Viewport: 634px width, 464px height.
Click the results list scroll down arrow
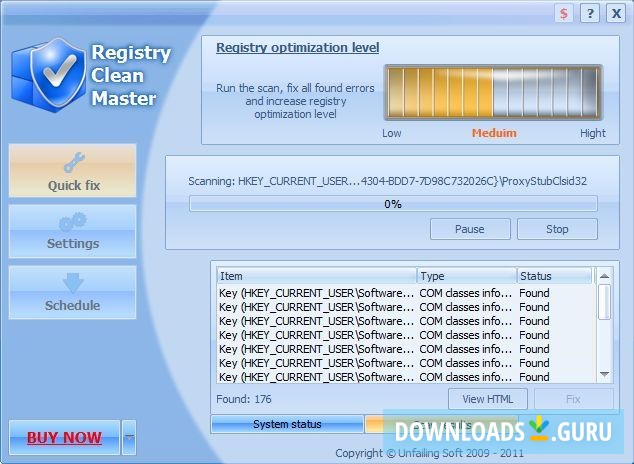click(x=604, y=374)
